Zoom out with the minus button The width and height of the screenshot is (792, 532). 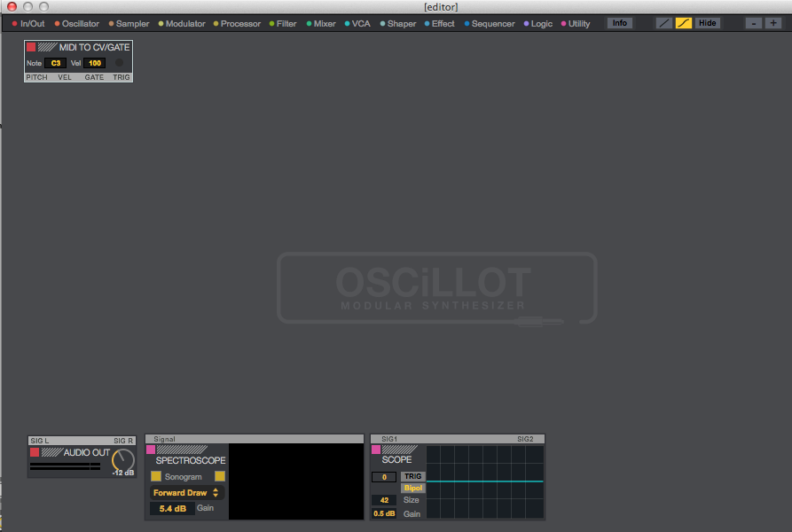754,23
